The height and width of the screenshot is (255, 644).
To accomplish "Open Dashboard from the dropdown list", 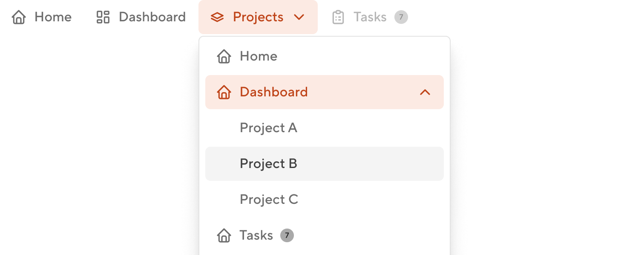I will 273,92.
